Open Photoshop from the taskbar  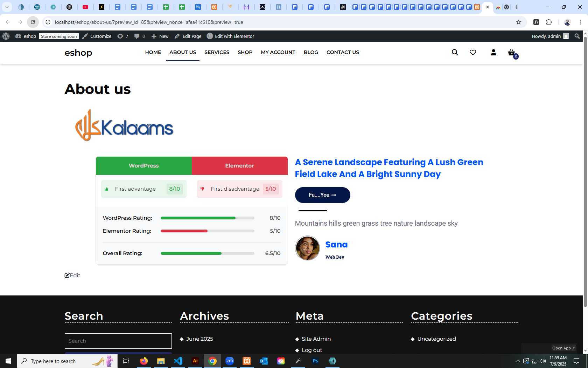pos(315,361)
